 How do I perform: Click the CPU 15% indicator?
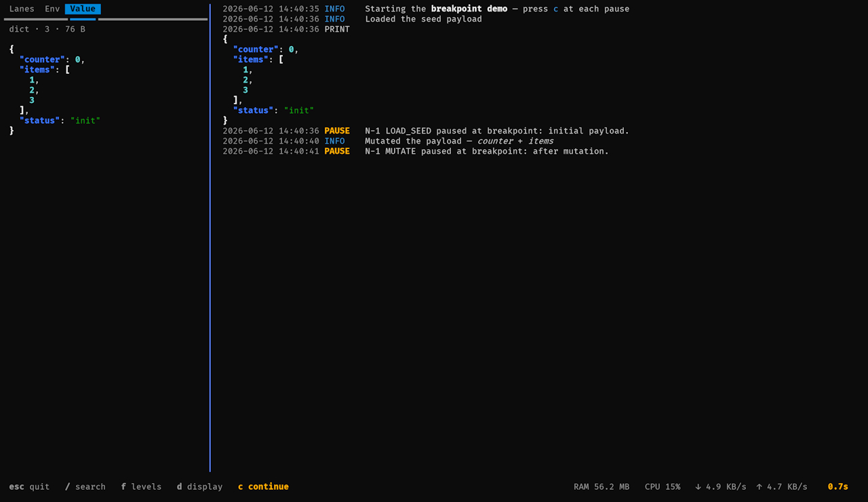click(x=663, y=486)
